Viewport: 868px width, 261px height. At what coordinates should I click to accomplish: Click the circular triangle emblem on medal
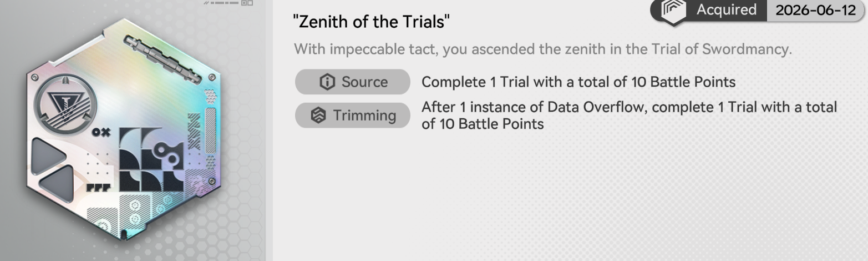click(65, 104)
